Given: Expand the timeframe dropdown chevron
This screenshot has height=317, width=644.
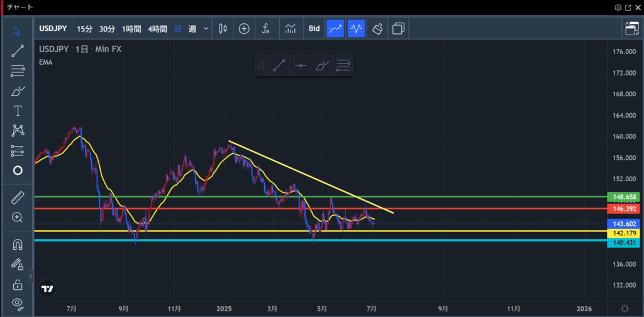Looking at the screenshot, I should pyautogui.click(x=206, y=29).
